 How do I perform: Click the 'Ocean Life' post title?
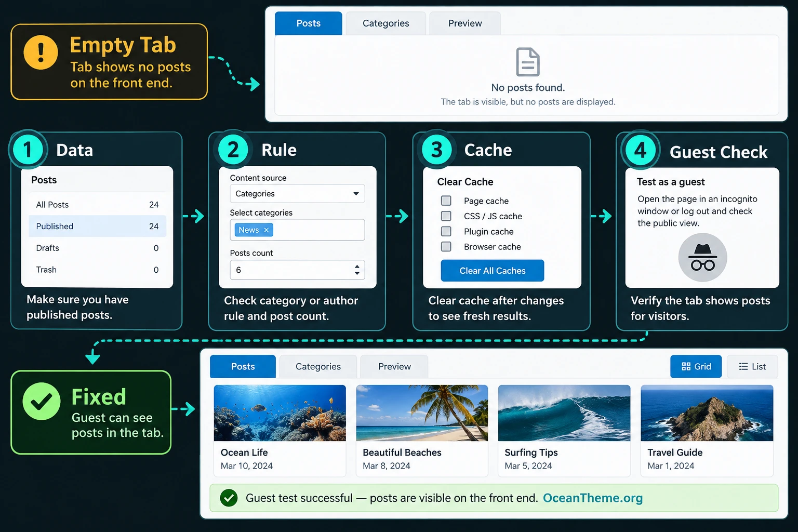[x=244, y=453]
